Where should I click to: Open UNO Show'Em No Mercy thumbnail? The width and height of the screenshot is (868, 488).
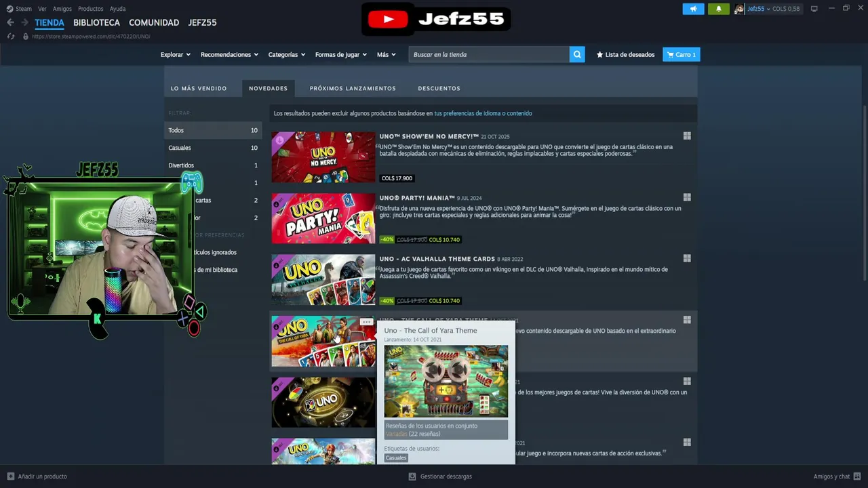tap(323, 157)
